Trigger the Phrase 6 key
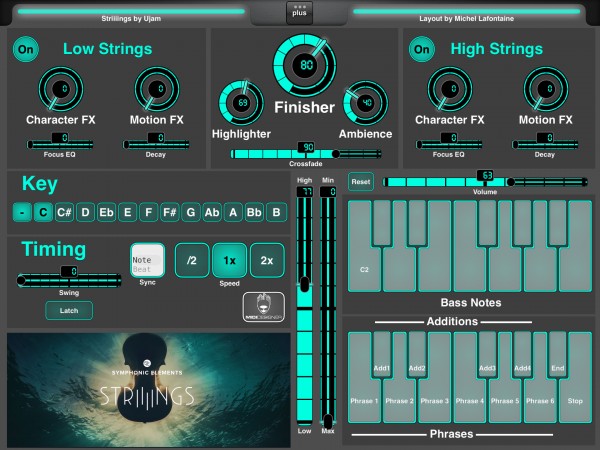This screenshot has height=450, width=600. 540,401
